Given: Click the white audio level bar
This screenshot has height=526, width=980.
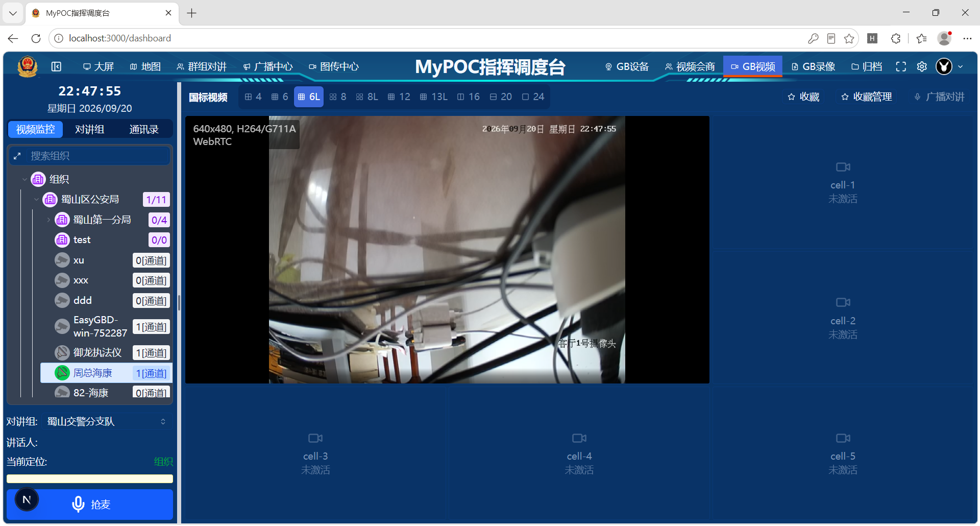Looking at the screenshot, I should pos(90,479).
